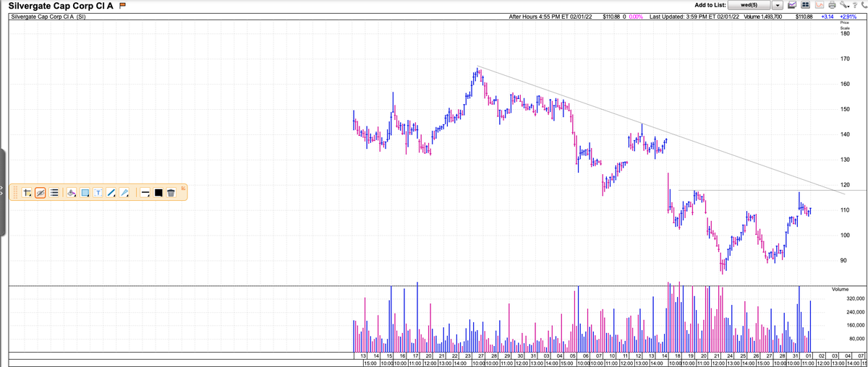
Task: Open the Add to List dropdown arrow
Action: pos(778,5)
